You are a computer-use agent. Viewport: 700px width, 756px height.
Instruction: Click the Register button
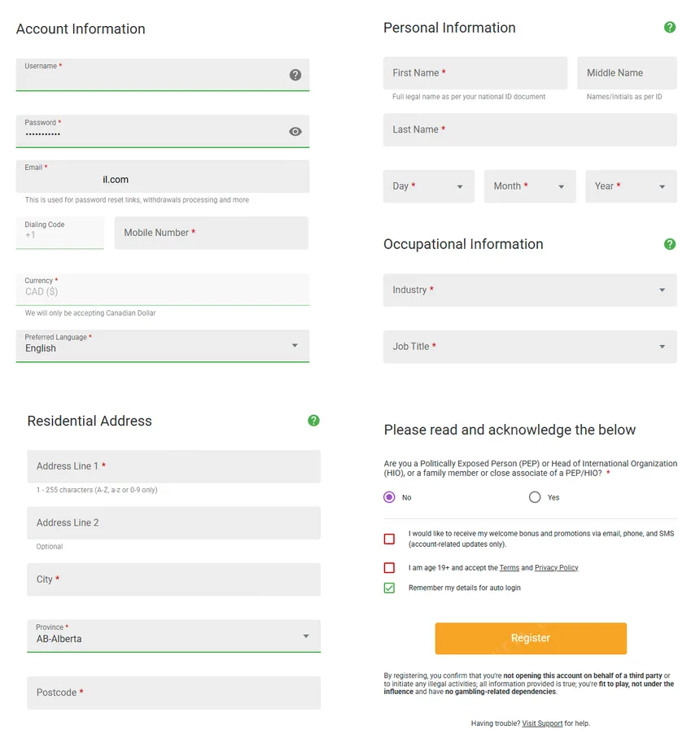pos(530,638)
